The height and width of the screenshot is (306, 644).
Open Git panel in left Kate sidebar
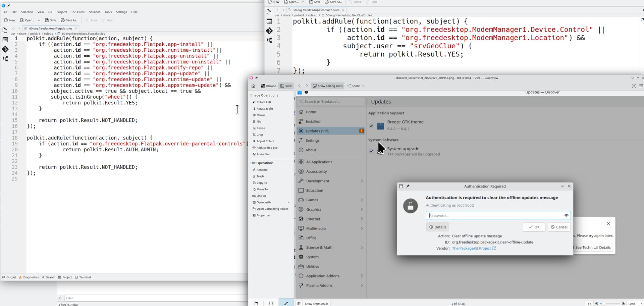(5, 49)
